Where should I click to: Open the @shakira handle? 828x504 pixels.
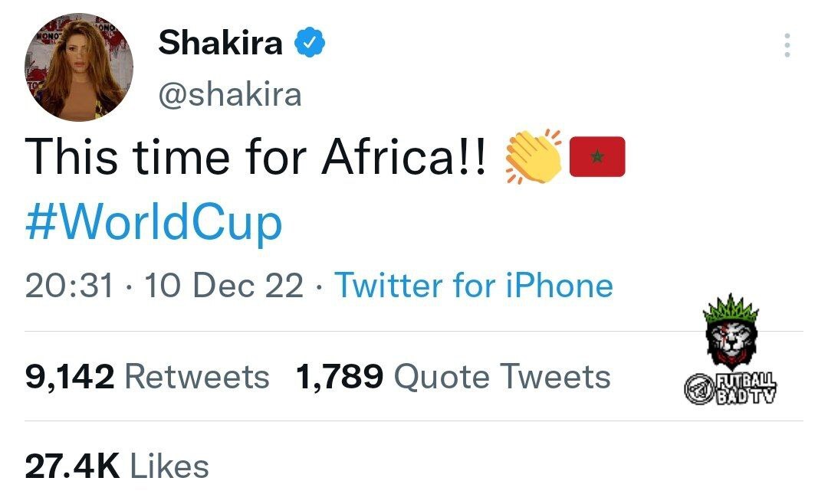click(x=230, y=95)
